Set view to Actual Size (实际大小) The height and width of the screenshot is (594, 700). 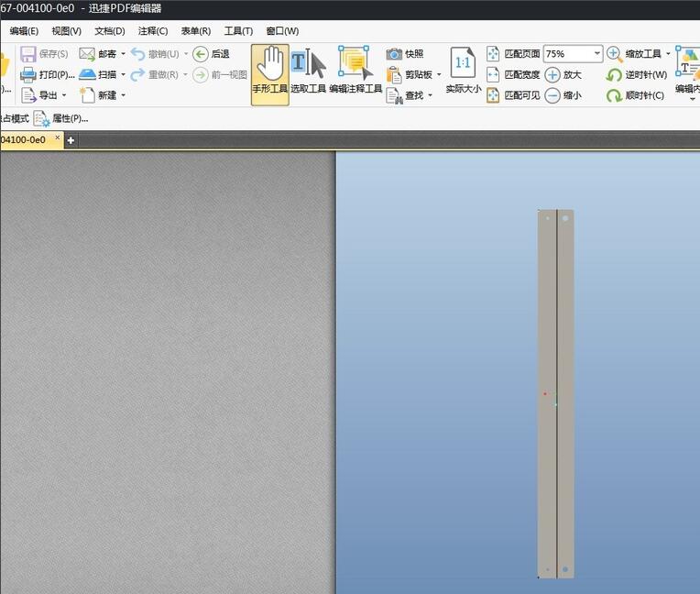463,72
